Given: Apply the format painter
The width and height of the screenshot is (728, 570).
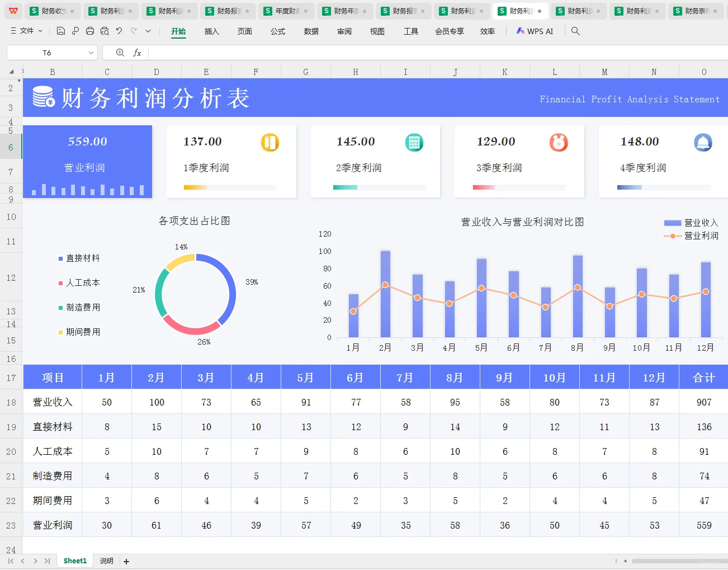Looking at the screenshot, I should 75,31.
